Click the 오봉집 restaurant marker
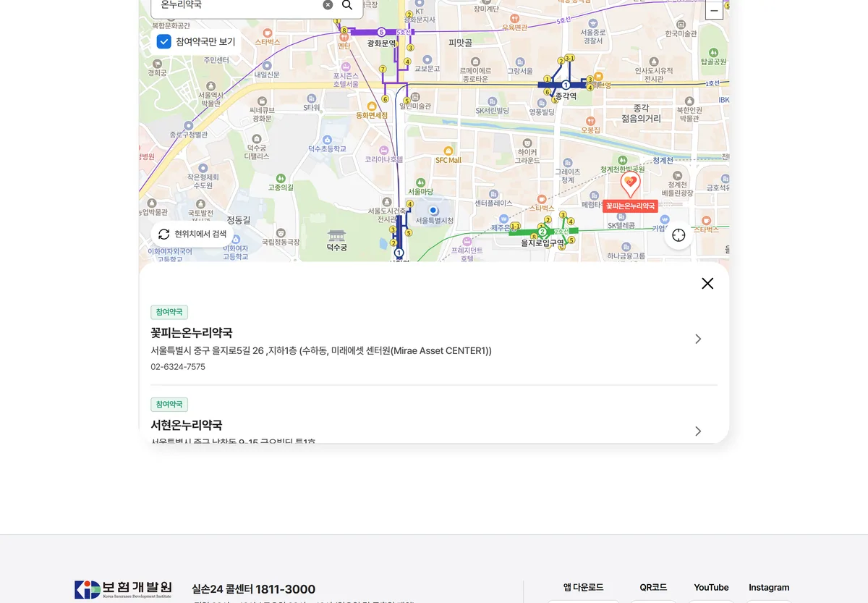The width and height of the screenshot is (868, 603). click(x=591, y=120)
